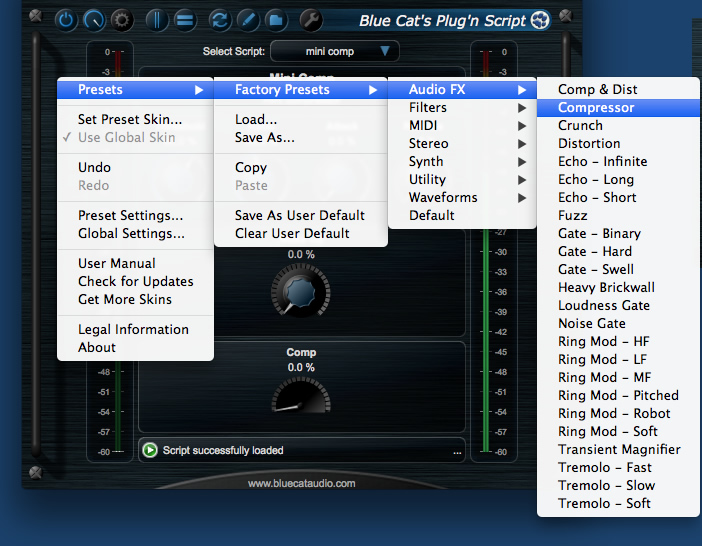This screenshot has height=546, width=702.
Task: Expand the Filters submenu
Action: point(462,107)
